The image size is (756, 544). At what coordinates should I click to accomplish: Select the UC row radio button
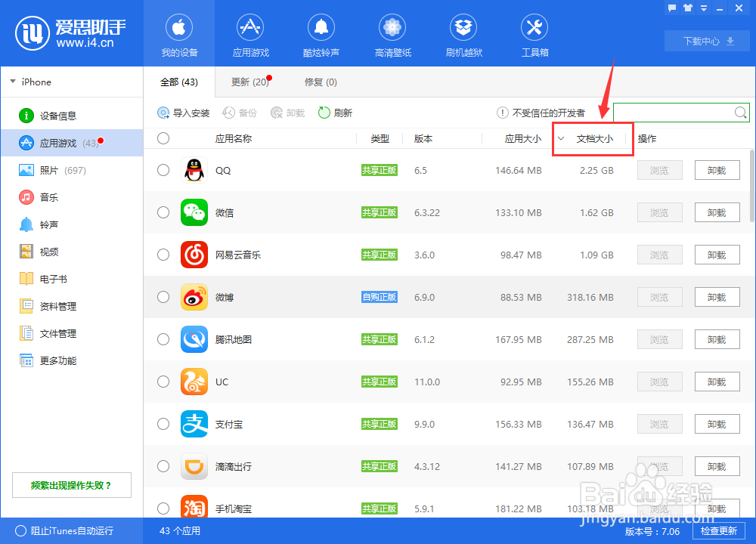point(163,382)
